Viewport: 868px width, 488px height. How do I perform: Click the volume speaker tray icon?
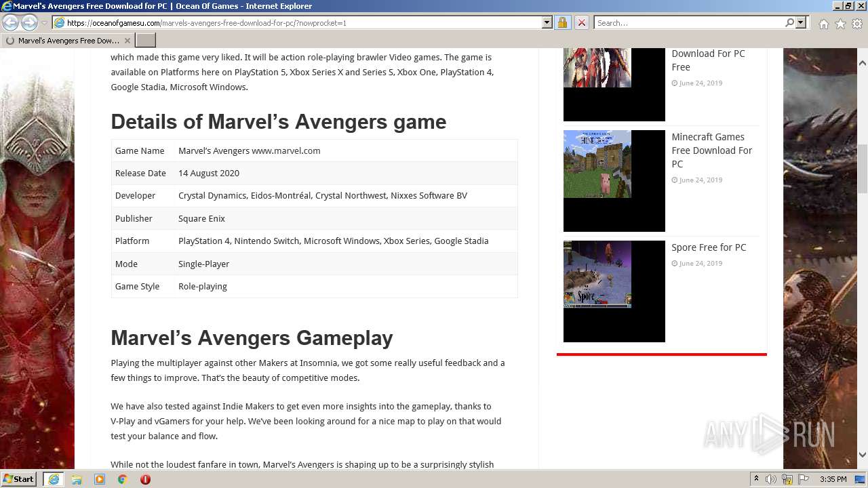pyautogui.click(x=771, y=479)
